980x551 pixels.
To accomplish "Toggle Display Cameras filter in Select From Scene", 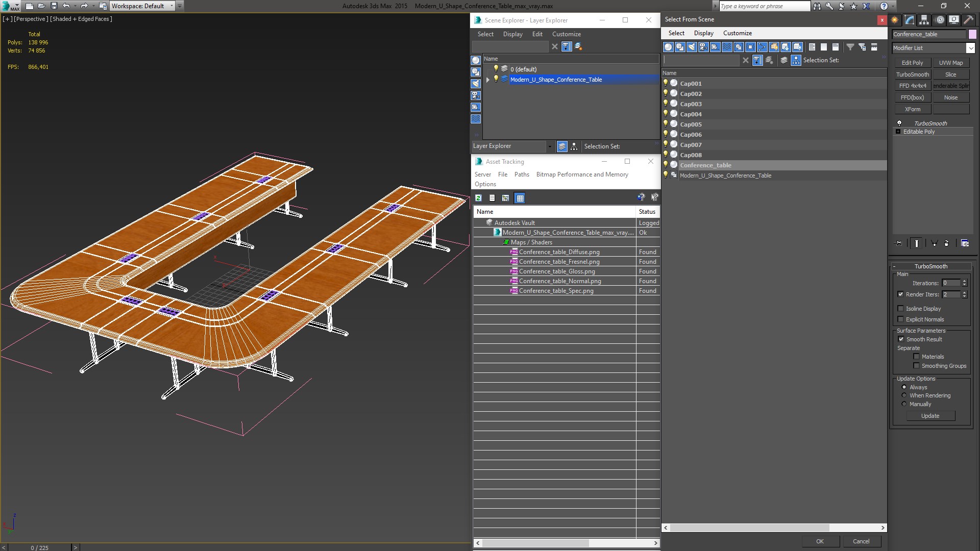I will click(703, 47).
